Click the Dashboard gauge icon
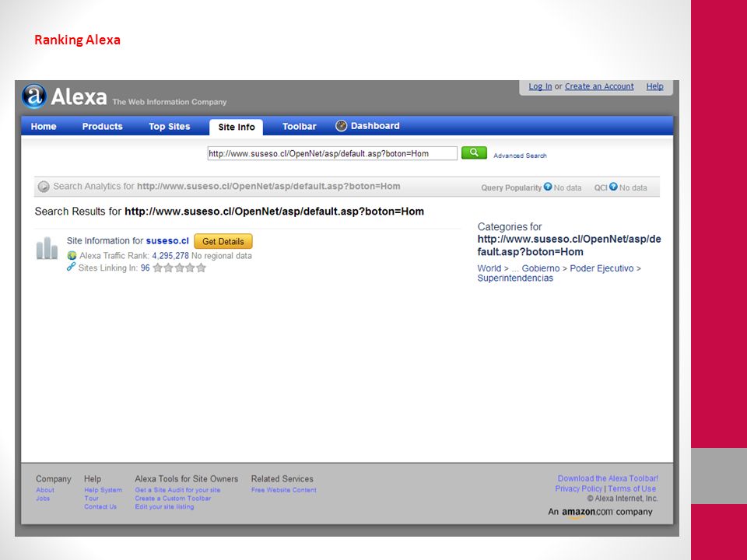 (341, 126)
